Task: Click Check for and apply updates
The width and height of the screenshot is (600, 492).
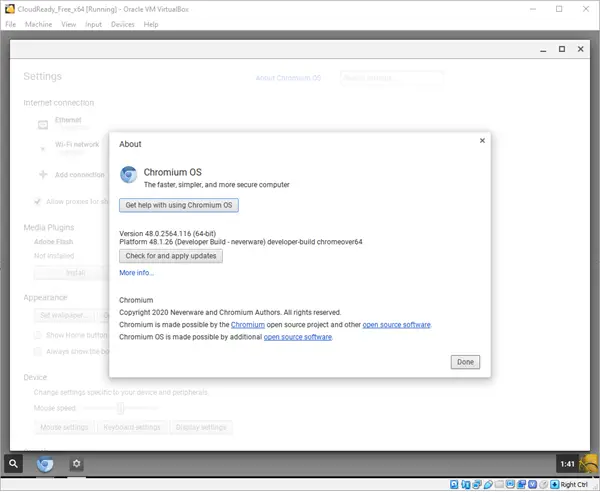Action: pyautogui.click(x=171, y=256)
